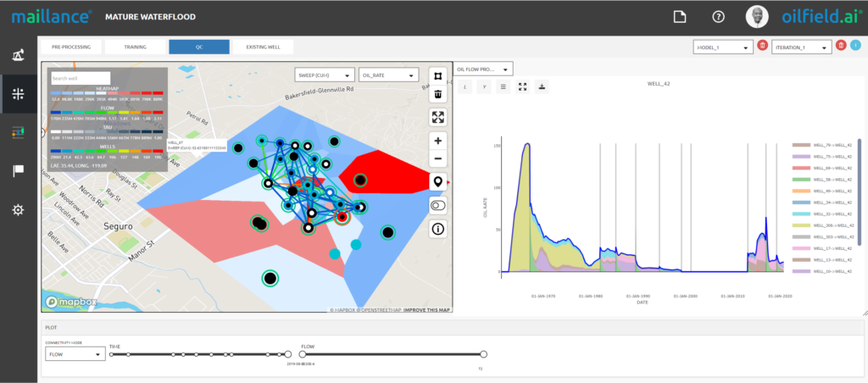Open the dashboard chart sidebar icon

[x=19, y=132]
